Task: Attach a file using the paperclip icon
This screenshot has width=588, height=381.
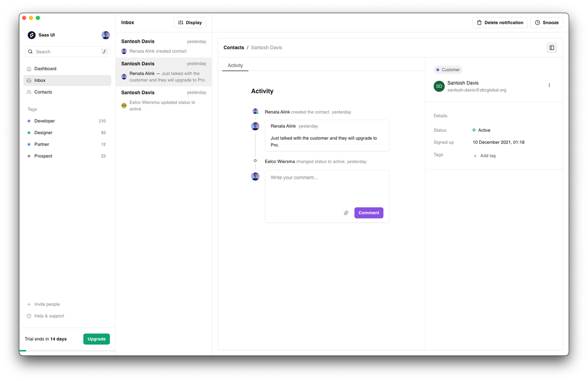Action: point(346,213)
